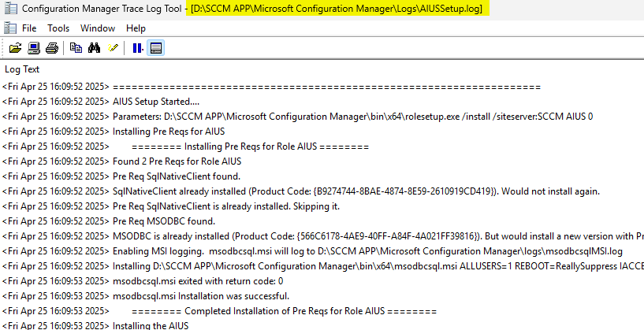Viewport: 644px width, 330px height.
Task: Select 'Completed Installation of Pre Reqs' line
Action: coord(322,311)
